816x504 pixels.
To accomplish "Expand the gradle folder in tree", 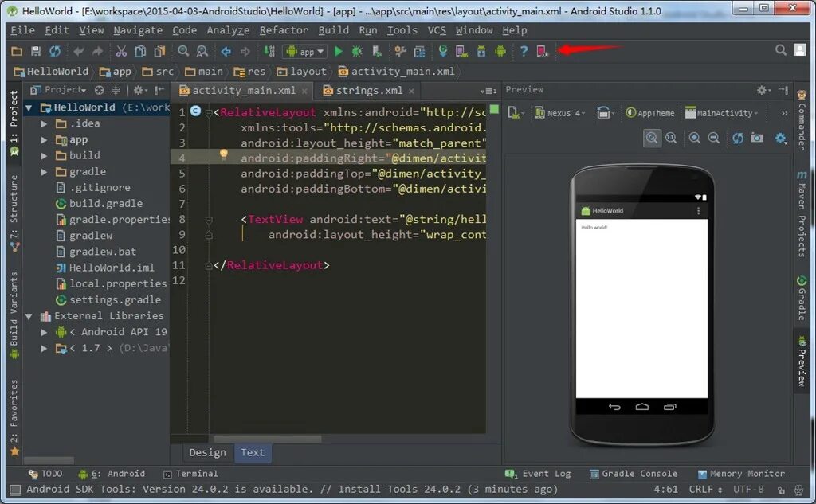I will pos(45,172).
